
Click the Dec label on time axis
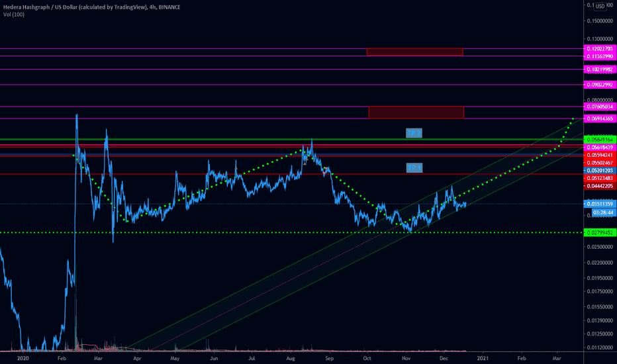coord(444,358)
